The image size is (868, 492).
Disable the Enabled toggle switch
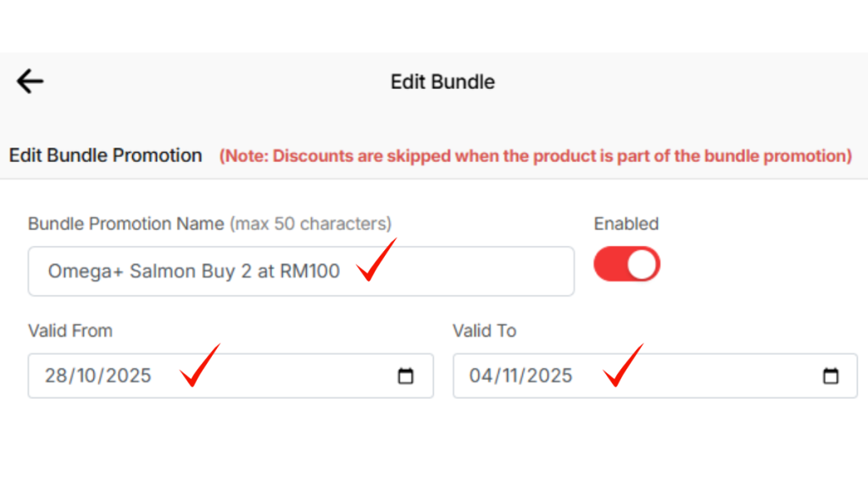[626, 265]
